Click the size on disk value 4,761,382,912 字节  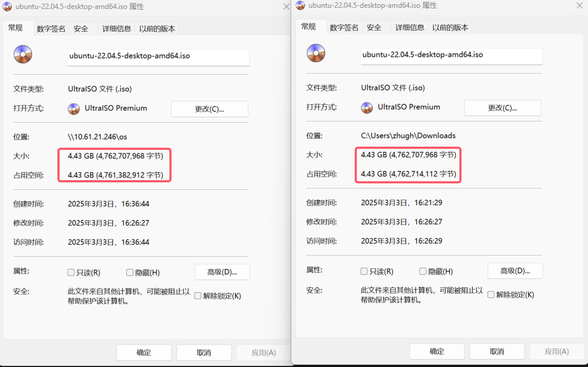[130, 175]
